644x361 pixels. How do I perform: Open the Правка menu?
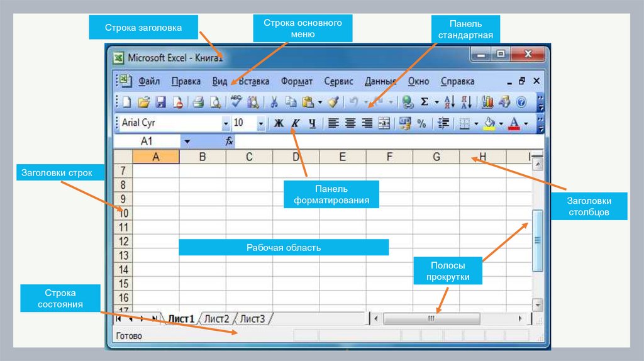[186, 81]
